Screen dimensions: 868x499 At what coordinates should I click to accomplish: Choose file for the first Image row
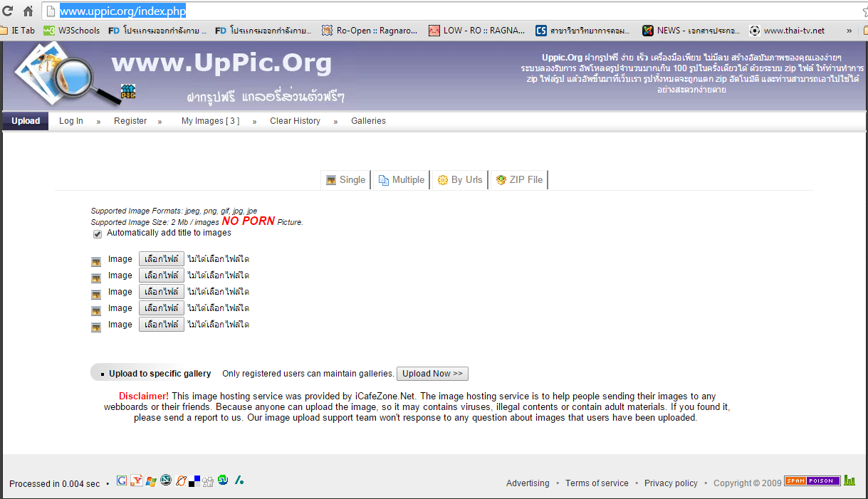pos(162,259)
